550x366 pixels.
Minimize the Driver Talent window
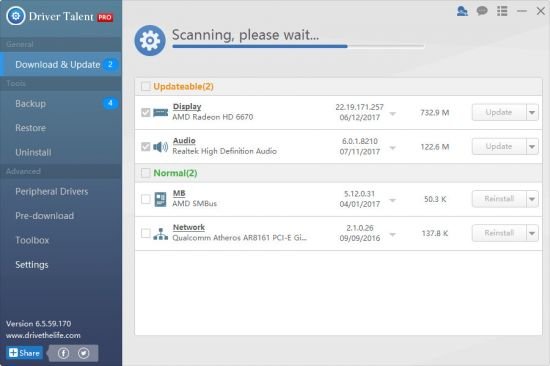click(522, 11)
